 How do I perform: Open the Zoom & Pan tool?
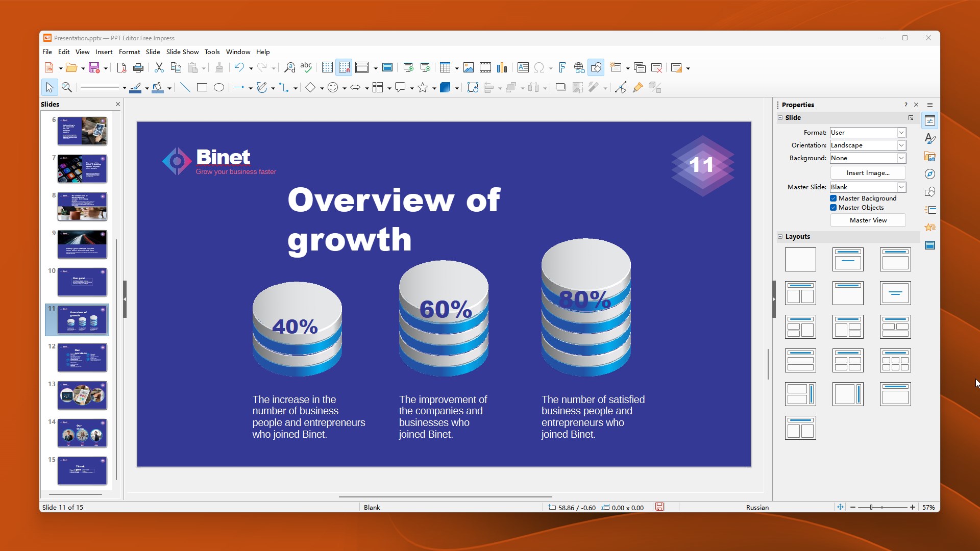pos(67,88)
